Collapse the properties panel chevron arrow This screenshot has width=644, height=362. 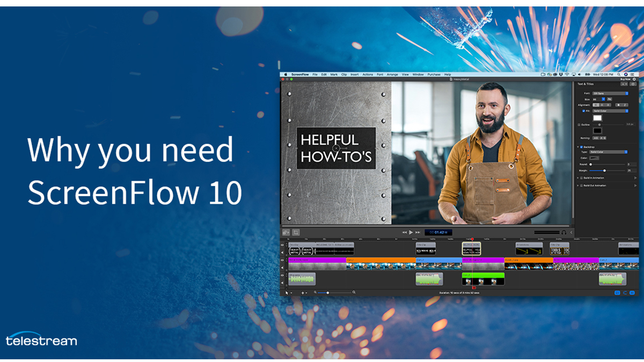point(571,232)
